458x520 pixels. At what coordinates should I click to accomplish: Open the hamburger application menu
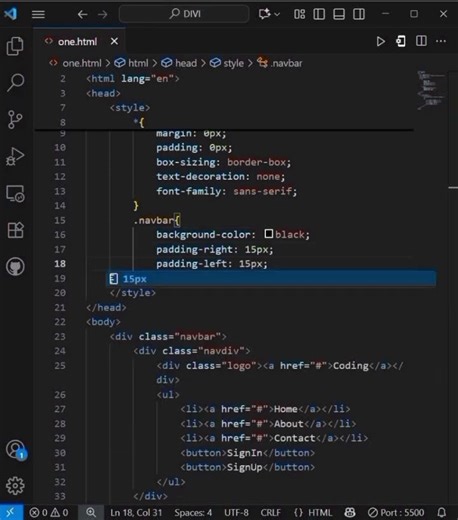coord(38,14)
